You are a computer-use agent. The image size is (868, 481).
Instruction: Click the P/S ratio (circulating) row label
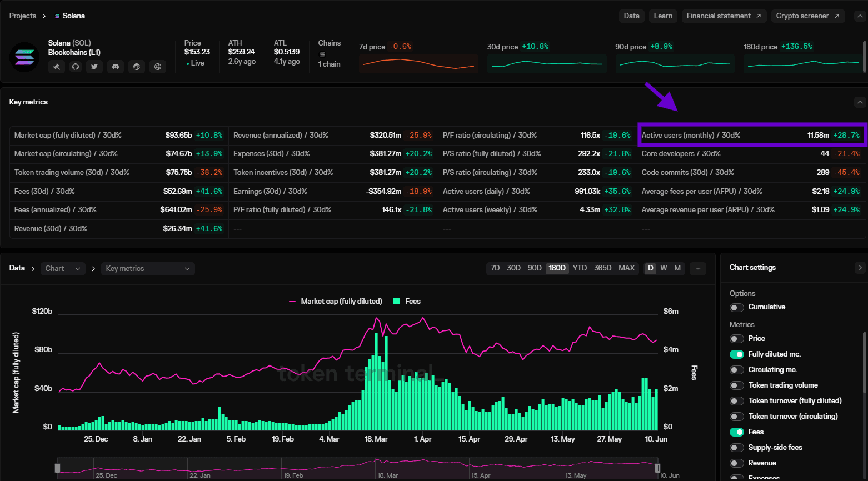[x=490, y=173]
